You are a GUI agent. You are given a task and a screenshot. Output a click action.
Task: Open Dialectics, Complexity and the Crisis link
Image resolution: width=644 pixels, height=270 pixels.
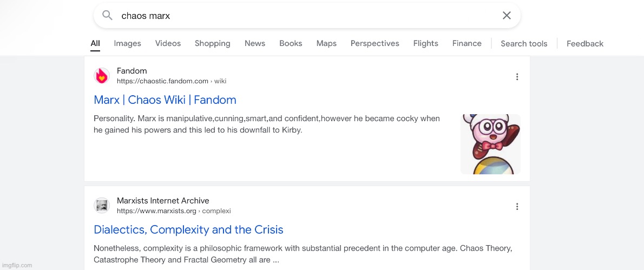pos(188,229)
